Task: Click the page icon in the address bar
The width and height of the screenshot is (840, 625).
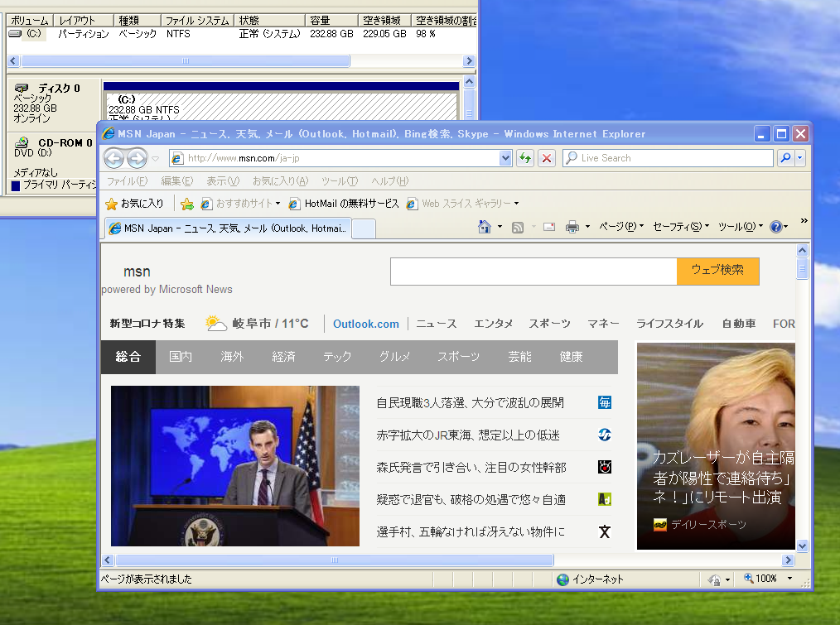Action: coord(177,158)
